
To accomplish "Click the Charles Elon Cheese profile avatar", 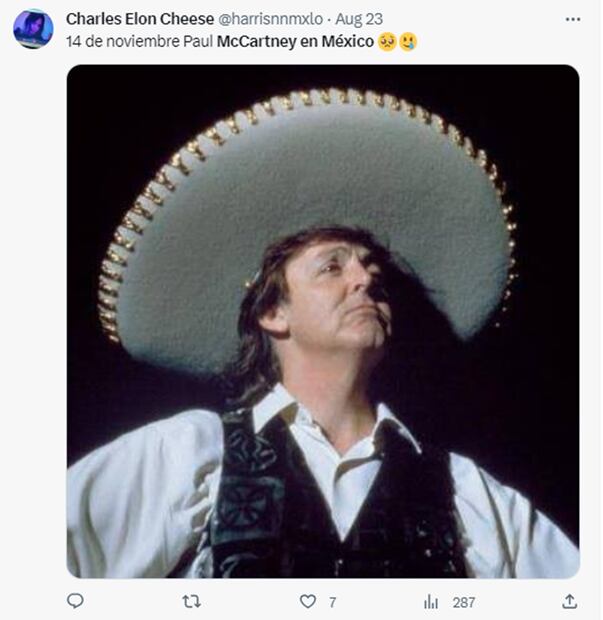I will (33, 29).
